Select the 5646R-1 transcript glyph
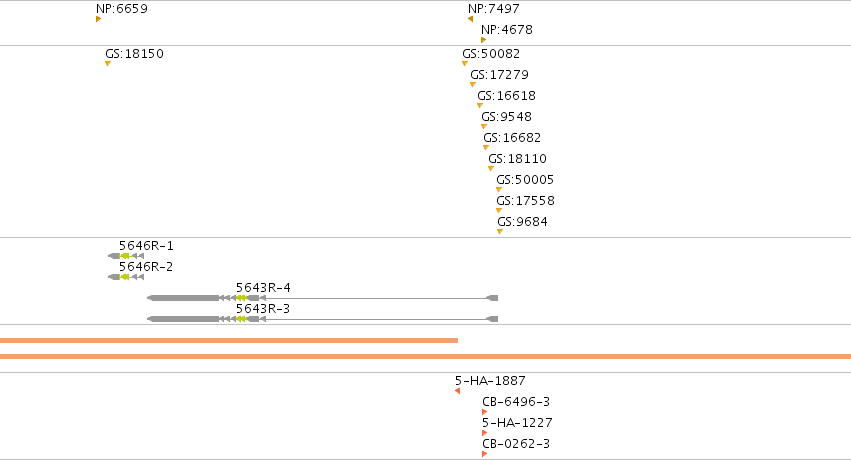Screen dimensions: 851x460 coord(126,256)
